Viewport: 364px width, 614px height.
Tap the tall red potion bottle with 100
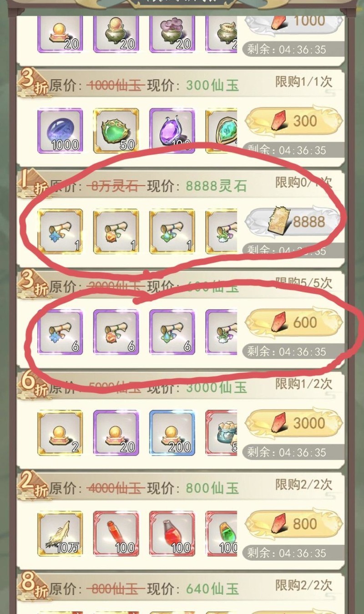tap(116, 533)
